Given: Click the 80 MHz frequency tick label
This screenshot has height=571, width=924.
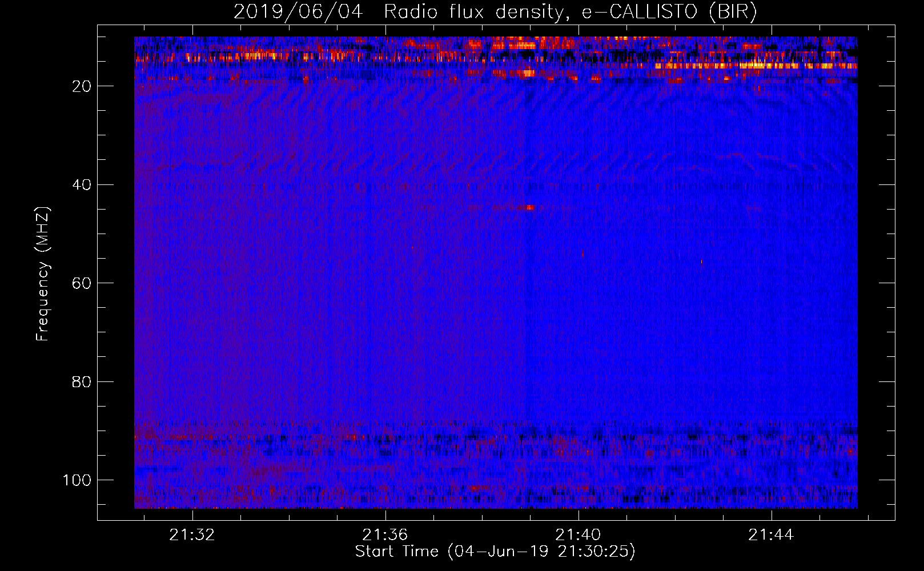Looking at the screenshot, I should 82,382.
